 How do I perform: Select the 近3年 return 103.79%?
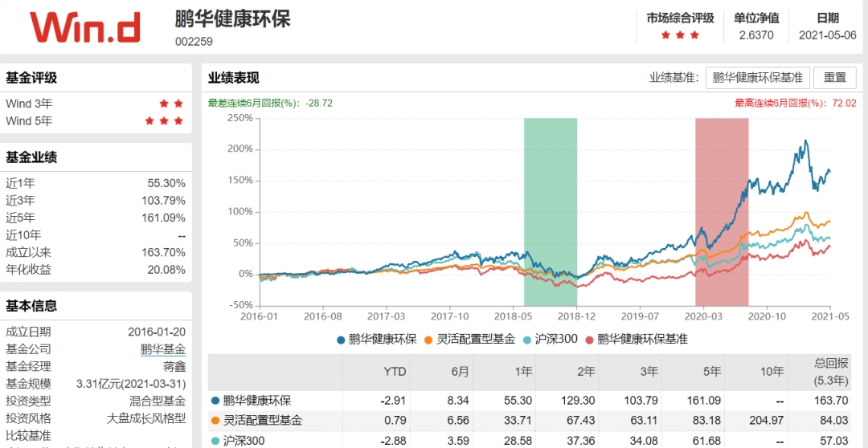[164, 201]
